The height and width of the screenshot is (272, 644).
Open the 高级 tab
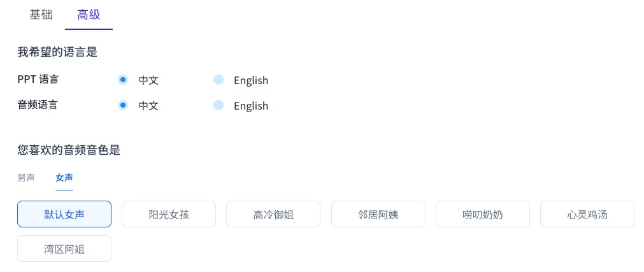(89, 15)
